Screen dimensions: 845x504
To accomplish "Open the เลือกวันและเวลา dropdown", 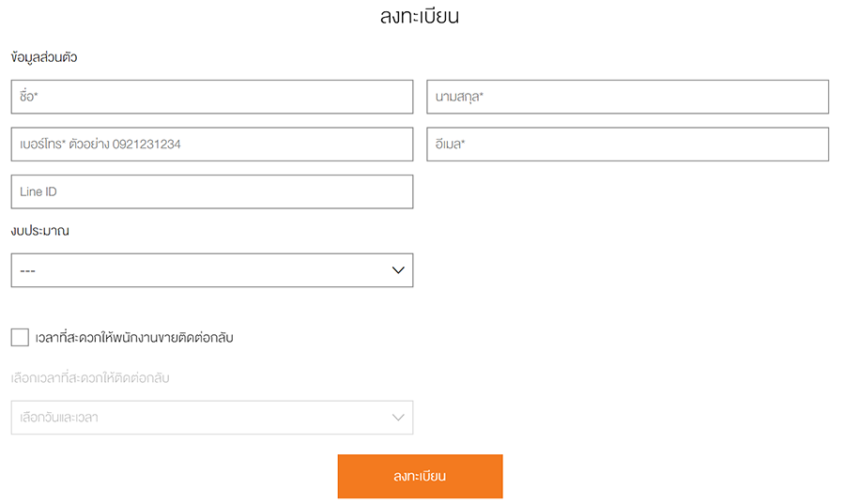I will [211, 418].
